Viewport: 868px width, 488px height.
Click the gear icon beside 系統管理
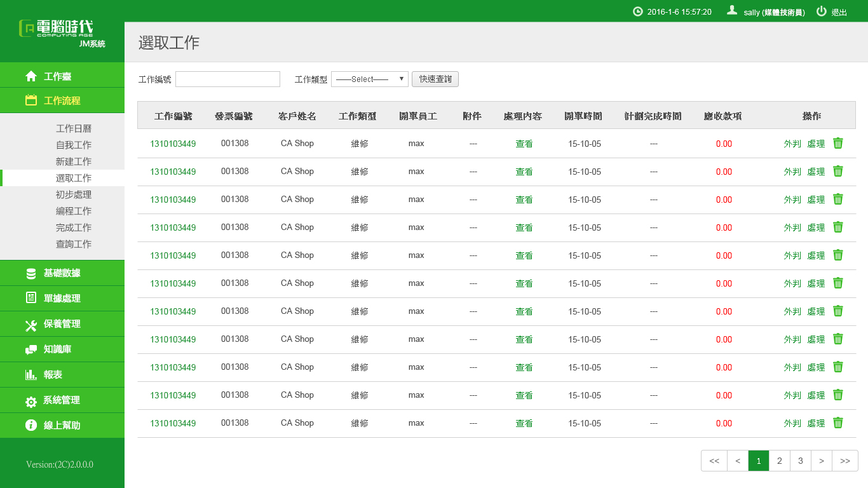[31, 401]
